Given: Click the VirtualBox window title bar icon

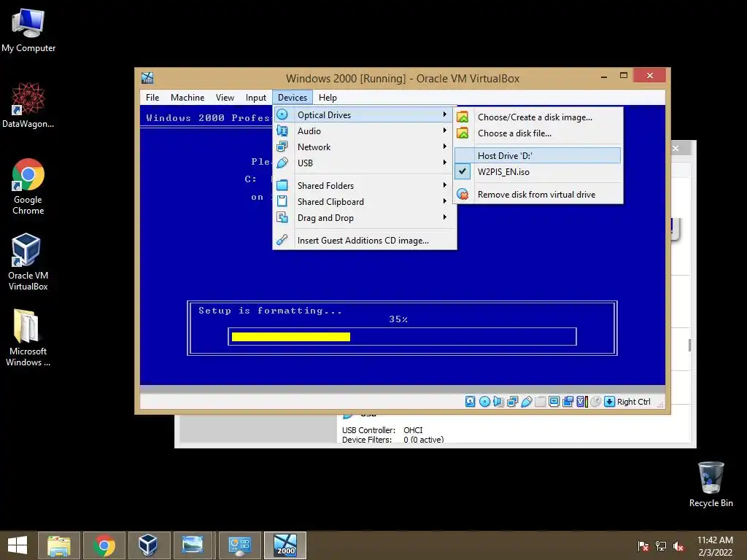Looking at the screenshot, I should tap(147, 78).
